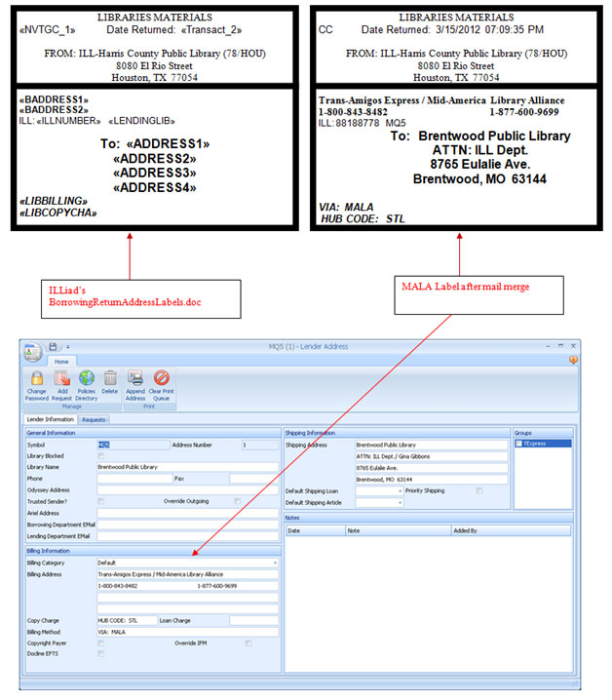Click the Ariel Address field
Viewport: 612px width, 700px height.
pos(187,514)
